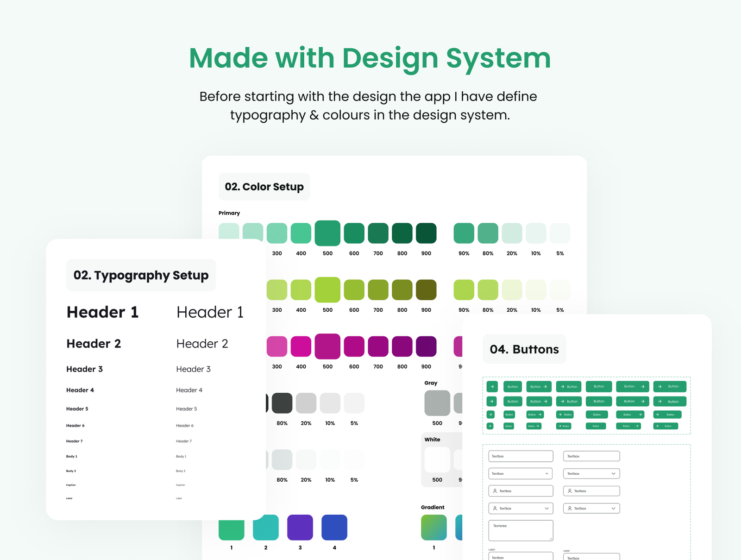The image size is (741, 560).
Task: Expand the right Textbox dropdown without person icon
Action: point(613,474)
